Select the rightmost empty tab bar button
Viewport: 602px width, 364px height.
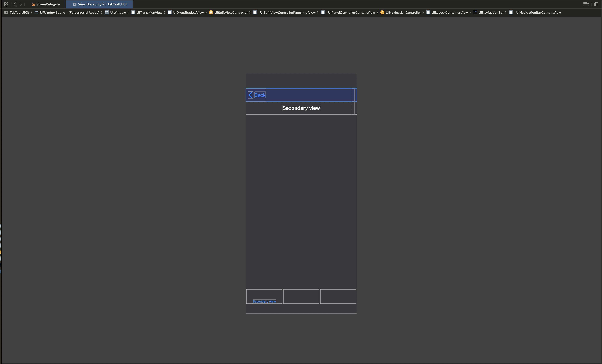click(338, 296)
